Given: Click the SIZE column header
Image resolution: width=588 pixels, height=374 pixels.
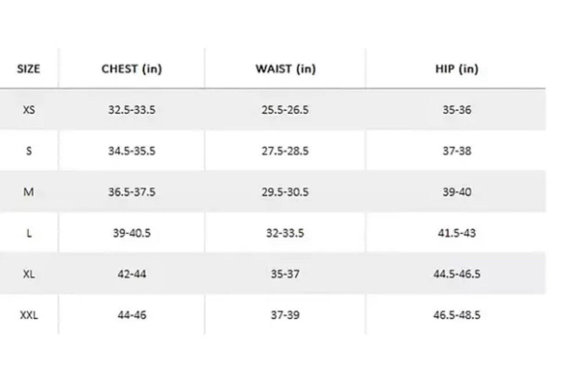Looking at the screenshot, I should [29, 69].
